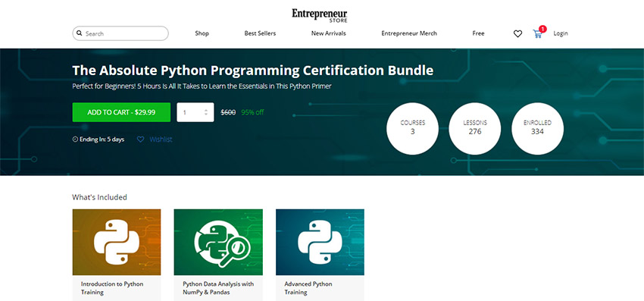Click Advanced Python Training title
644x301 pixels.
[308, 288]
